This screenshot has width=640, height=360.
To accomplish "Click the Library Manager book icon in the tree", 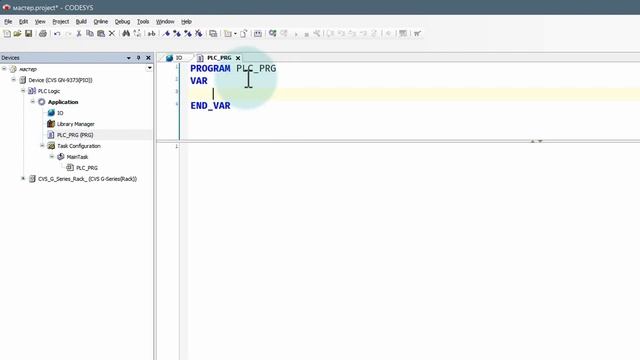I will [51, 124].
